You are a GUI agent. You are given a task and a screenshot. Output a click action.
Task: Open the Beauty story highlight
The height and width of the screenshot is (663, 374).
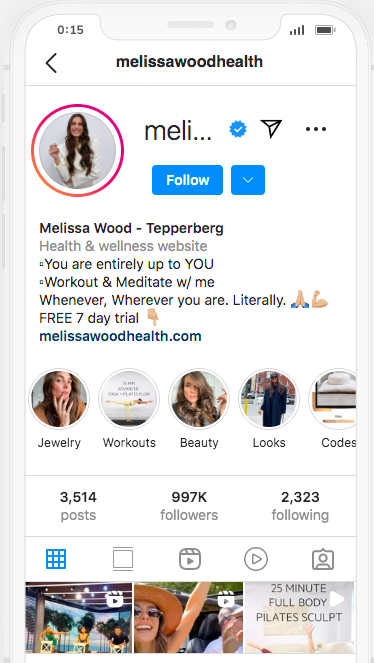click(x=199, y=399)
